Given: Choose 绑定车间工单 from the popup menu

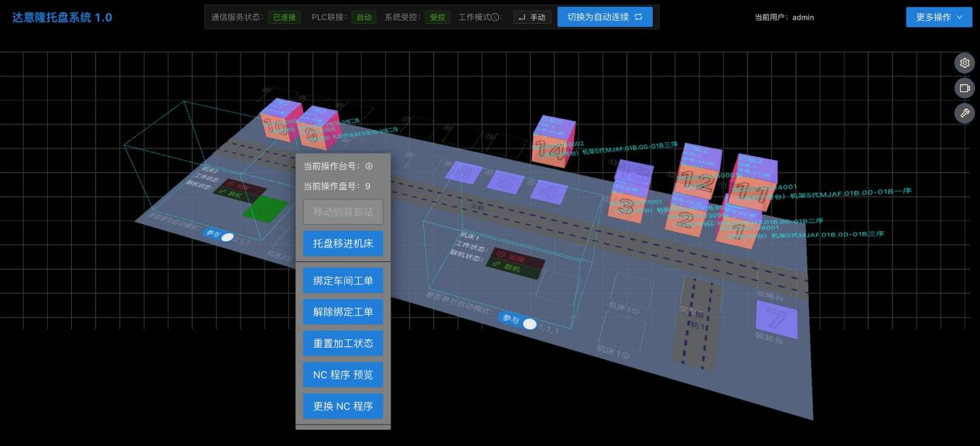Looking at the screenshot, I should point(343,281).
